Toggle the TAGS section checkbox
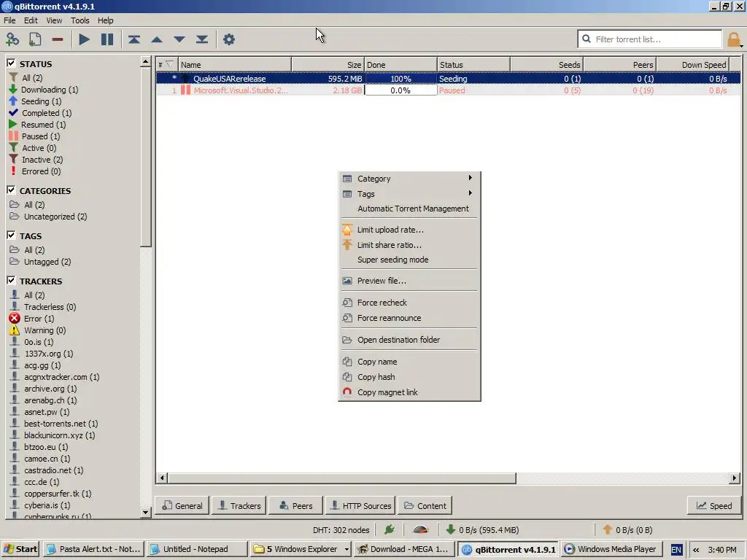The image size is (747, 560). (12, 236)
